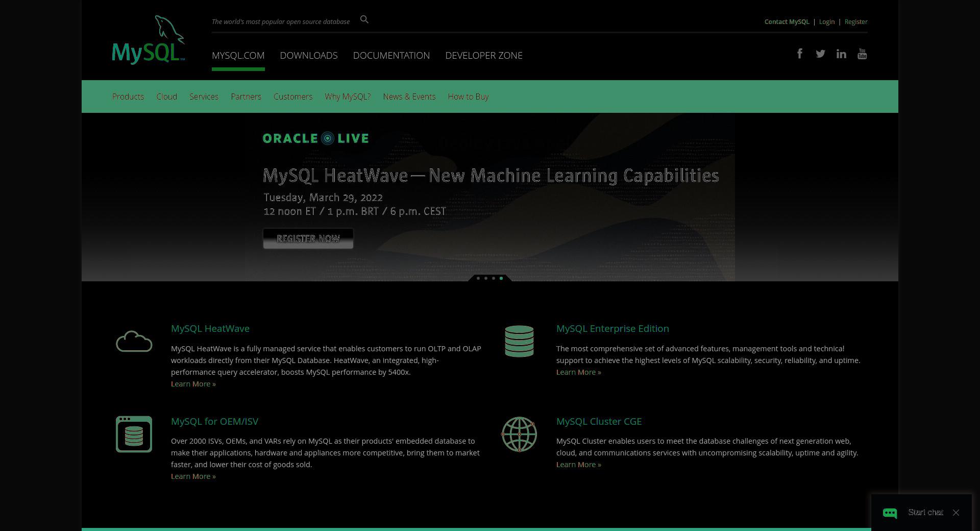The height and width of the screenshot is (531, 980).
Task: Open the MySQL HeatWave heading link
Action: [210, 328]
